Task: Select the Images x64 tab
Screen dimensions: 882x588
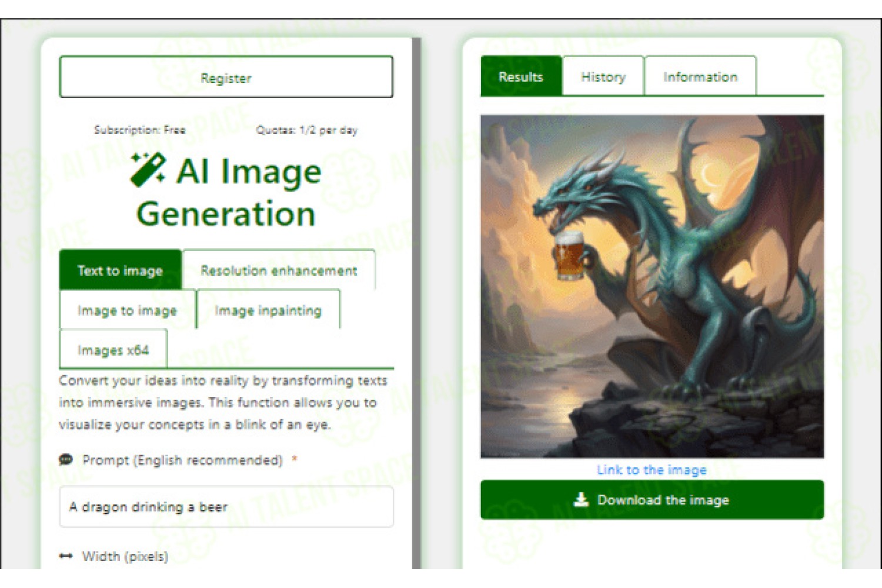Action: pyautogui.click(x=113, y=350)
